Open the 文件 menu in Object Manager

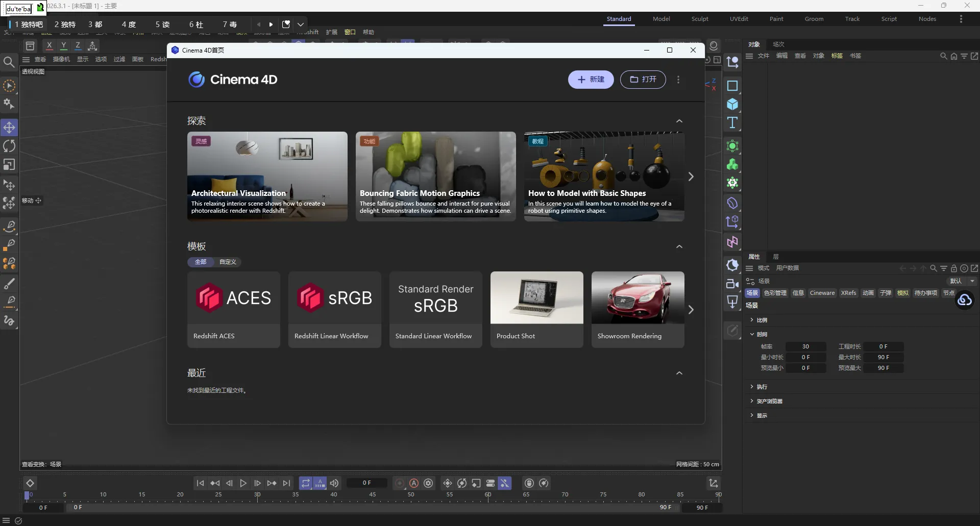tap(764, 56)
